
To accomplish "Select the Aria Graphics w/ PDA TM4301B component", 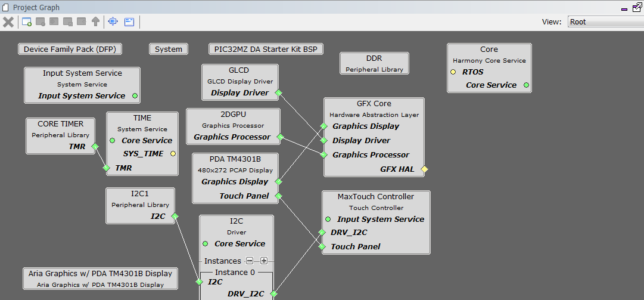I will [x=100, y=278].
